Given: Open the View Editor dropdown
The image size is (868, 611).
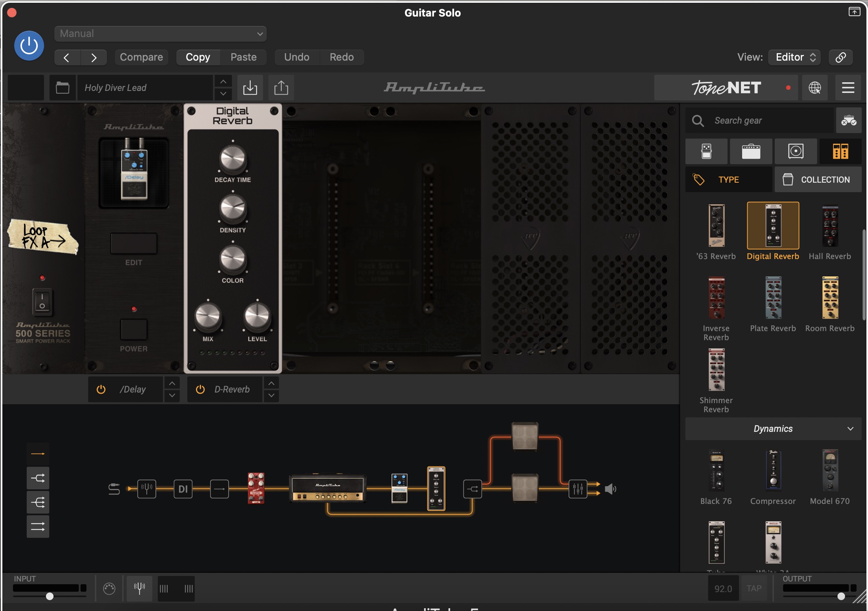Looking at the screenshot, I should pyautogui.click(x=795, y=57).
